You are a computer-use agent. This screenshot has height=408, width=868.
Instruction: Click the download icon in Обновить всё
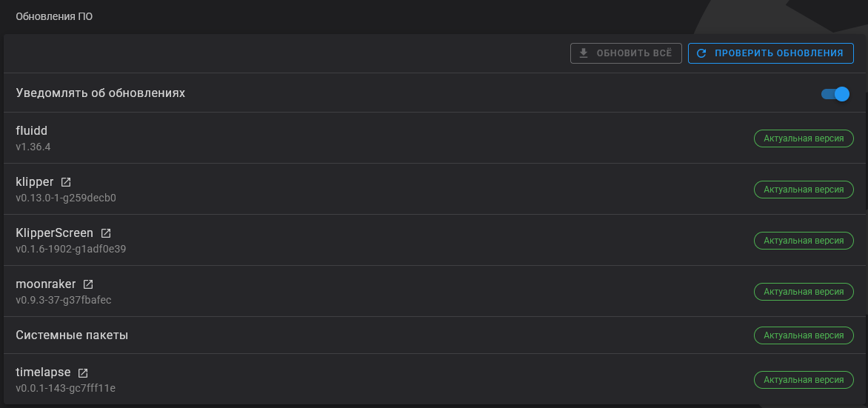coord(583,53)
